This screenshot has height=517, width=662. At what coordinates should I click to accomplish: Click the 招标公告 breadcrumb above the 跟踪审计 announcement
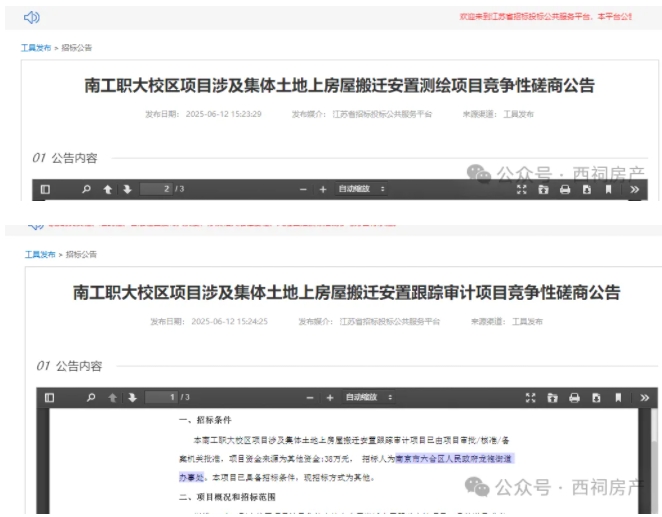pos(82,255)
